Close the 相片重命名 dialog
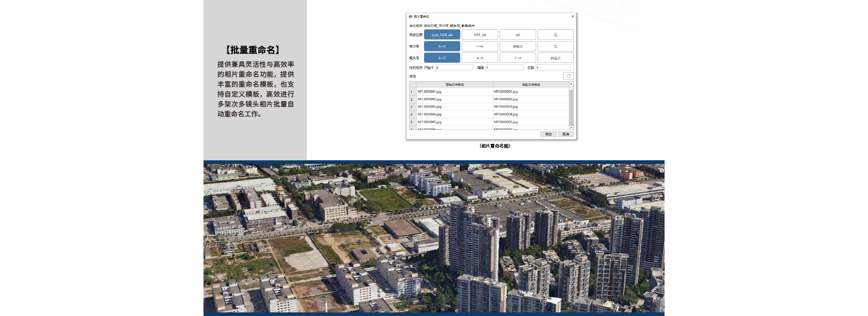The height and width of the screenshot is (316, 868). click(572, 17)
